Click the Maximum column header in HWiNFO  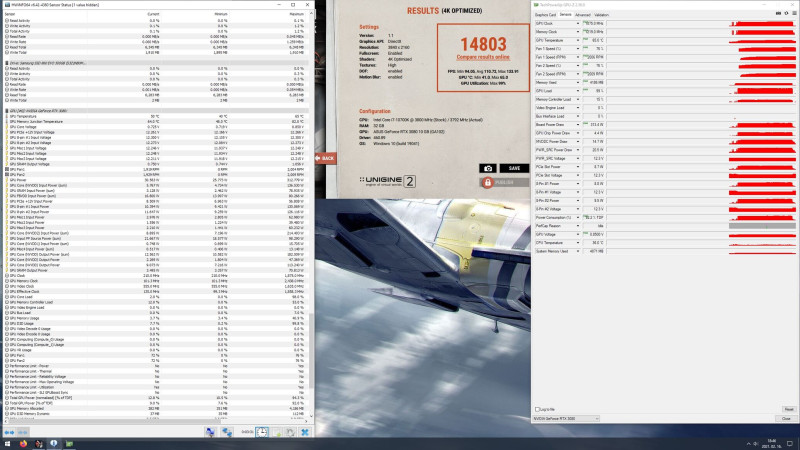268,14
